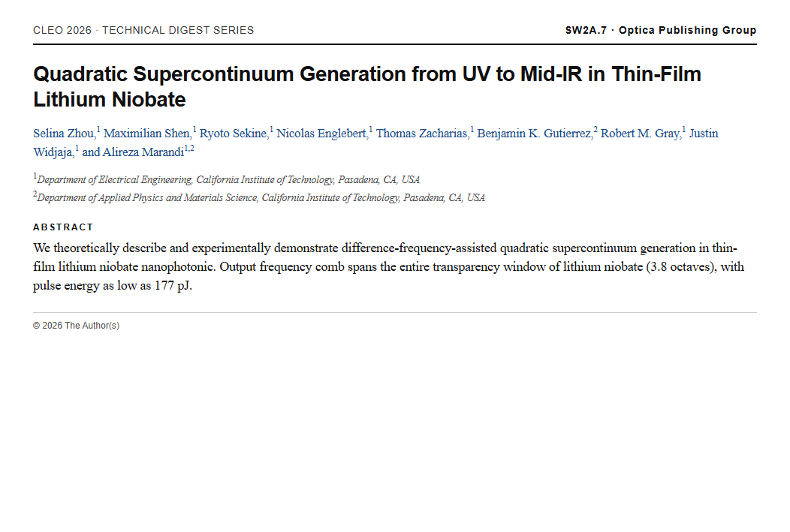Click the ABSTRACT section heading
The image size is (790, 532).
(x=64, y=227)
